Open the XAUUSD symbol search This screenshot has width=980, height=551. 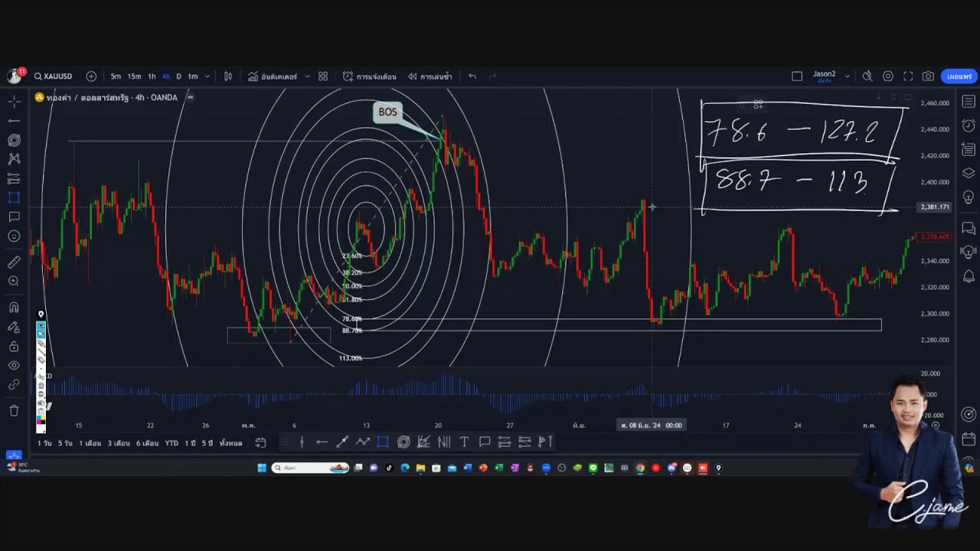pyautogui.click(x=54, y=77)
